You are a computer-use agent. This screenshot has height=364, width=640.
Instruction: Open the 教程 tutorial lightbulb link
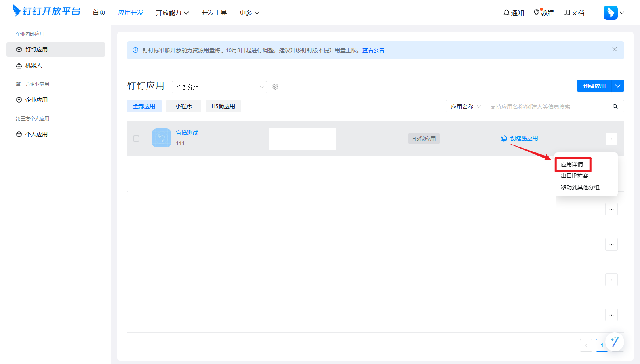(x=544, y=13)
